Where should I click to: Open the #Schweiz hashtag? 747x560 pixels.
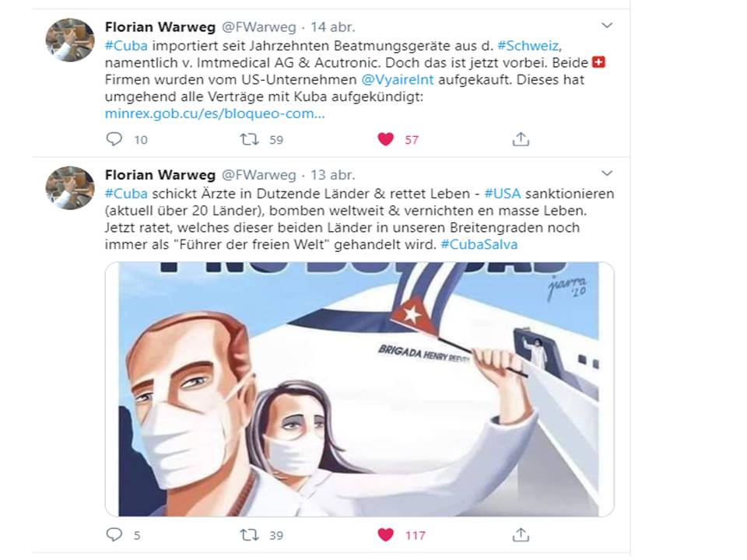(528, 46)
